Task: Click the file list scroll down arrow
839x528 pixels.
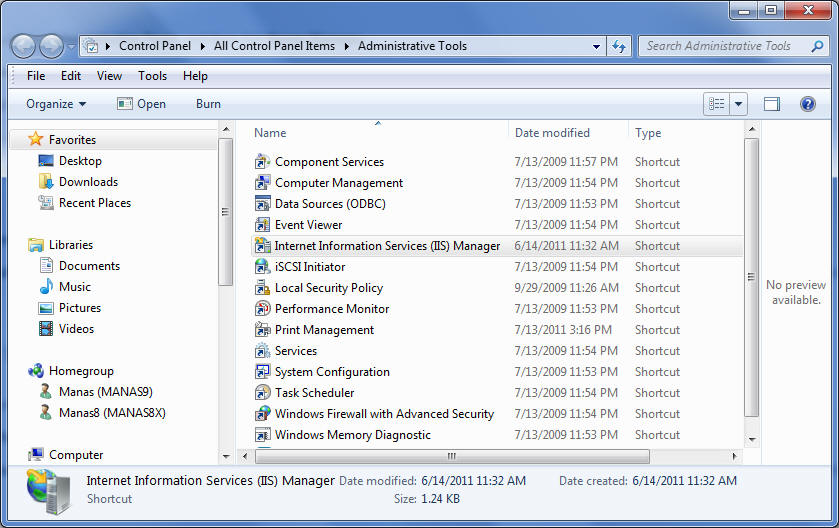Action: [752, 440]
